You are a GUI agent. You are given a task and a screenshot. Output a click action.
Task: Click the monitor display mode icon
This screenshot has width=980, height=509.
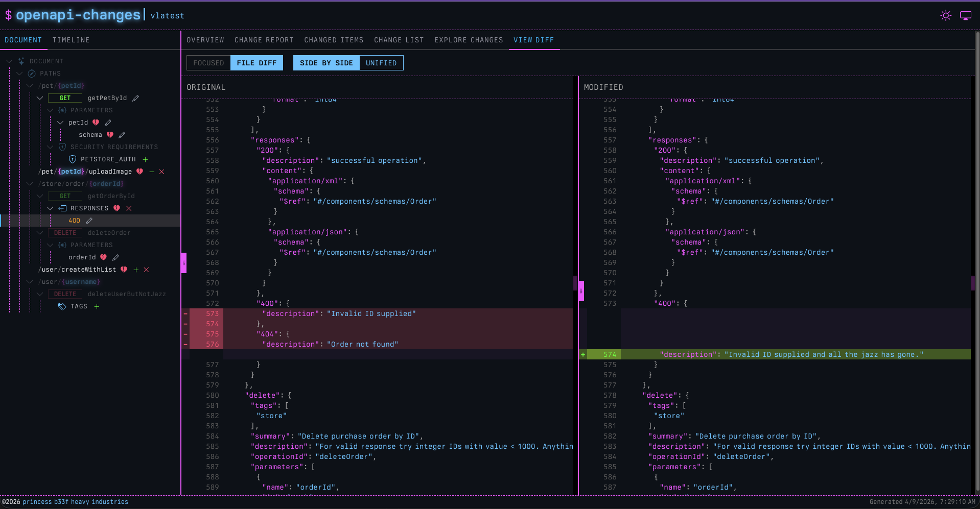(x=966, y=15)
